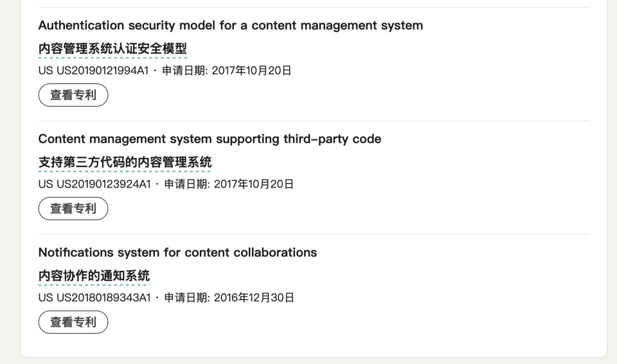Image resolution: width=617 pixels, height=364 pixels.
Task: Click patent number US20180189343A1
Action: pos(104,298)
